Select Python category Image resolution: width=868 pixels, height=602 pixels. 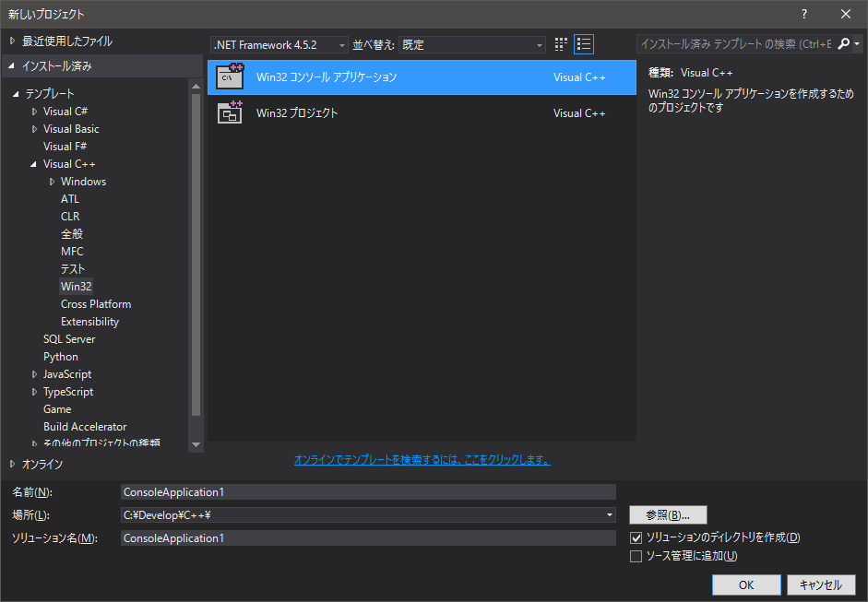point(60,357)
